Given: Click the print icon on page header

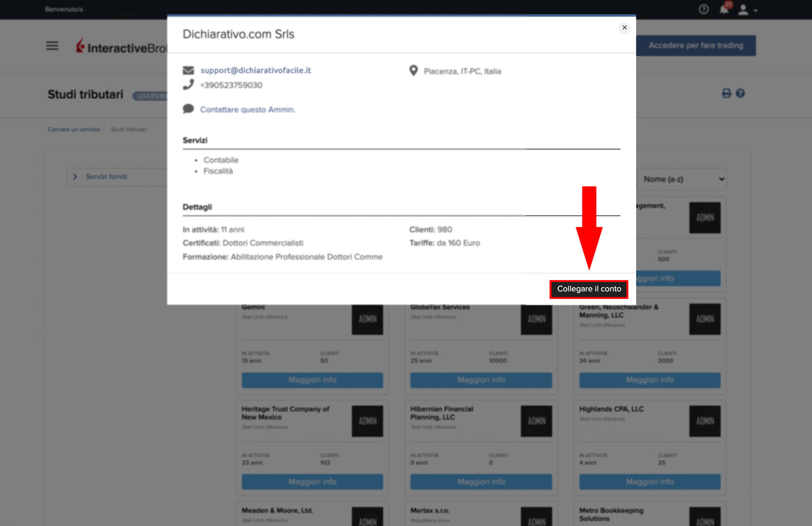Looking at the screenshot, I should [x=726, y=93].
